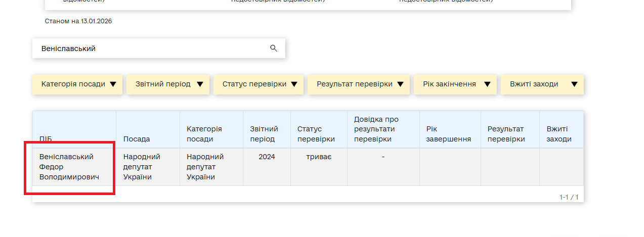Image resolution: width=644 pixels, height=237 pixels.
Task: Expand the Звітний період filter dropdown
Action: (168, 84)
